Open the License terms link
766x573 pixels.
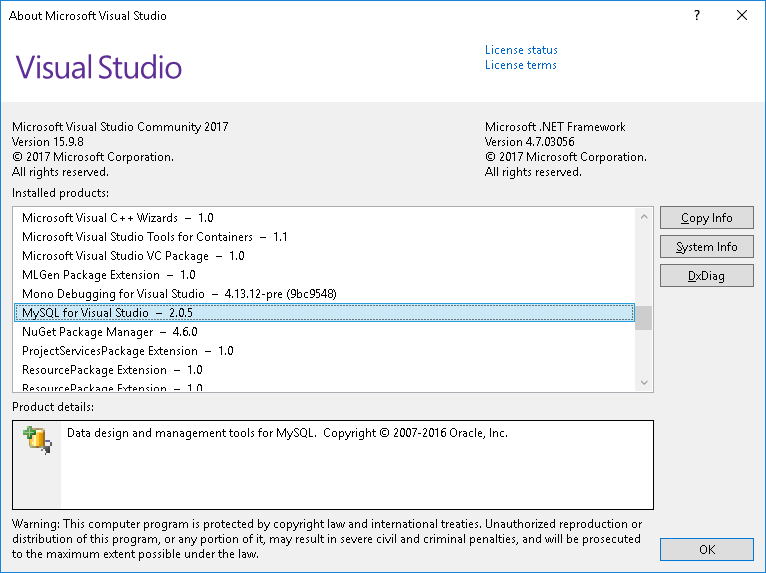520,65
